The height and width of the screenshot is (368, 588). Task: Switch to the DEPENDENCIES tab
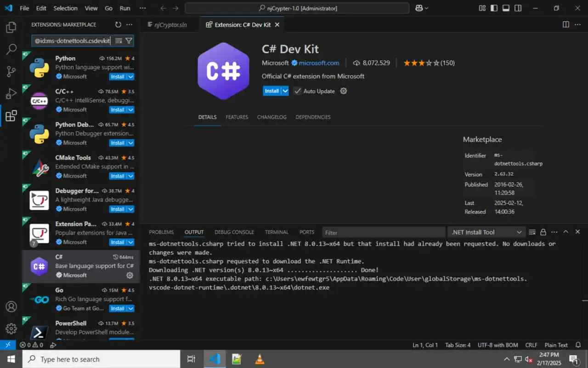[x=313, y=117]
